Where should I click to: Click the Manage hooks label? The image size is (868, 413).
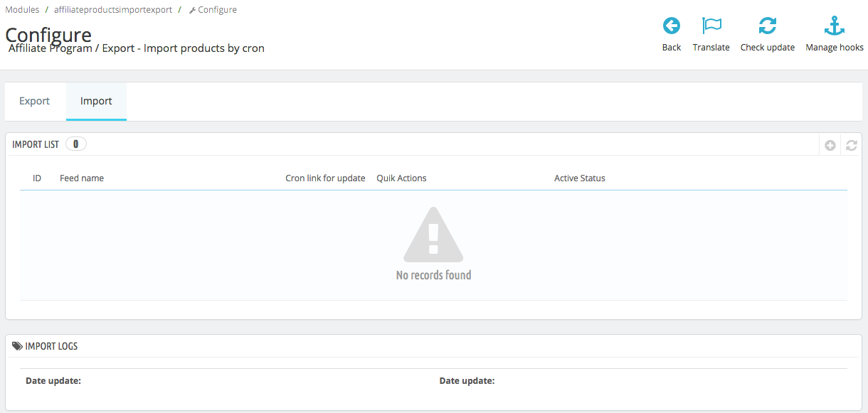tap(835, 48)
